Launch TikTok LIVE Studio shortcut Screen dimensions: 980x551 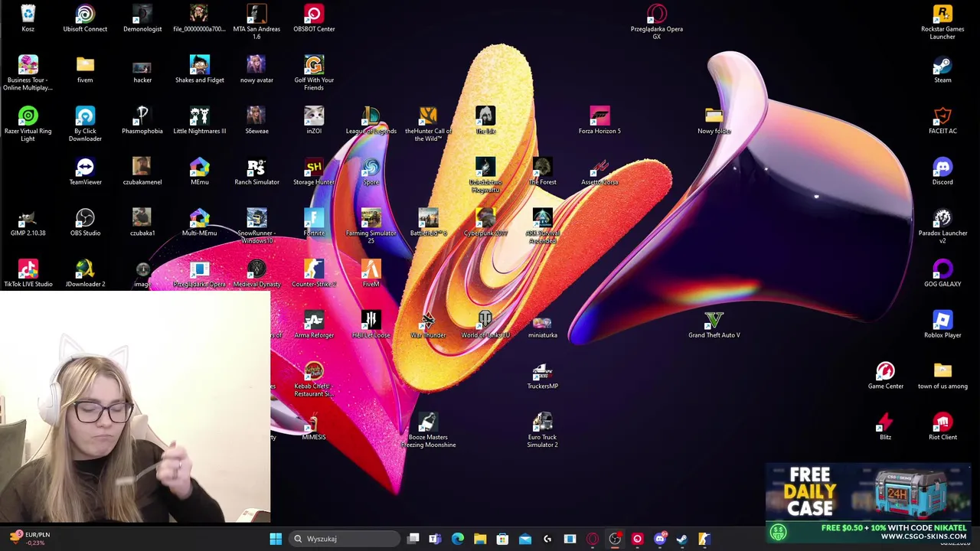tap(28, 273)
